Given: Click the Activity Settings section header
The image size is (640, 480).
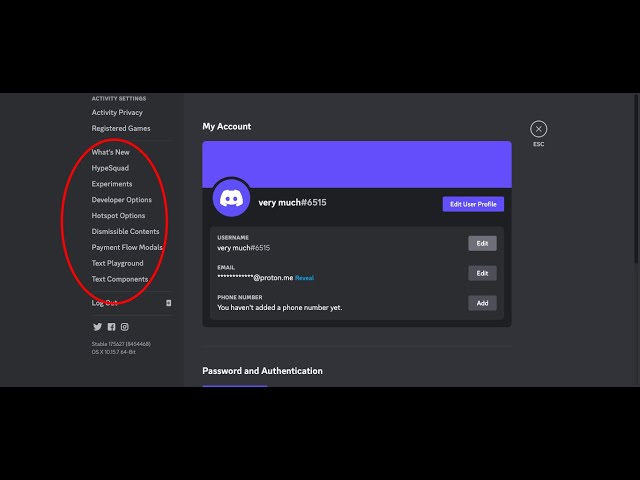Looking at the screenshot, I should 118,99.
